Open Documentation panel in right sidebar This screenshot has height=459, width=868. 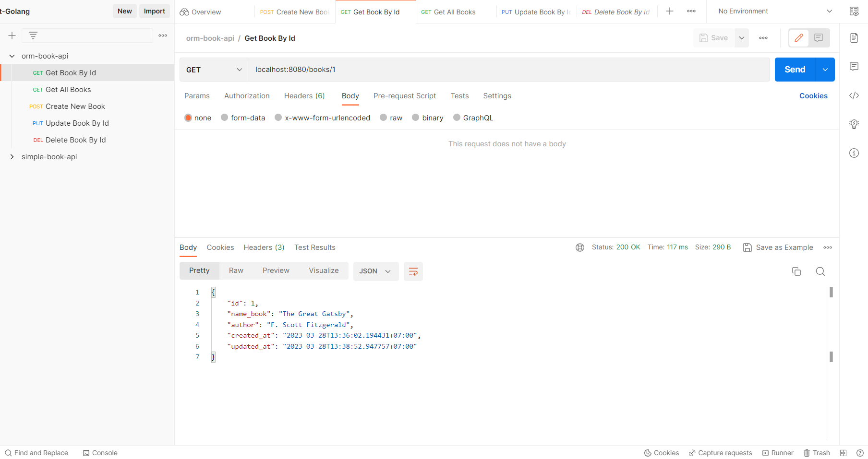pyautogui.click(x=854, y=38)
